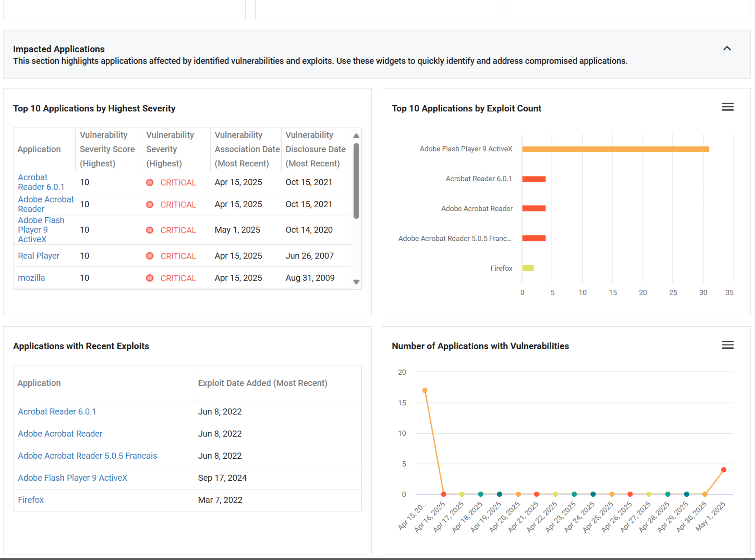Open the mozilla application link
755x560 pixels.
coord(31,278)
